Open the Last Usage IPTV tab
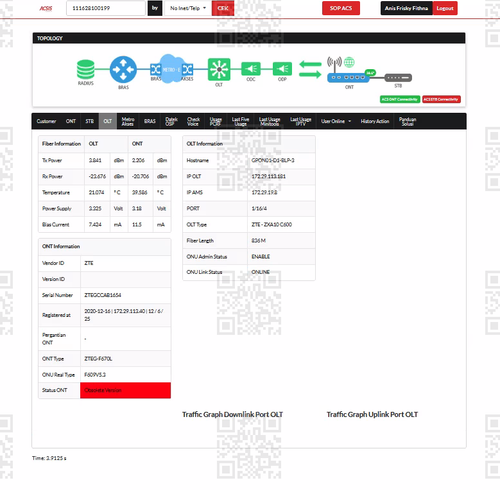 (x=300, y=121)
